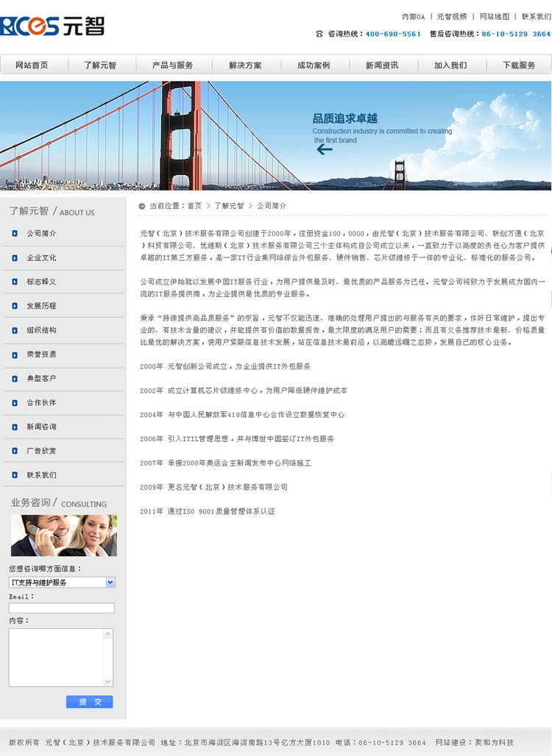This screenshot has height=756, width=552.
Task: Click the bullet icon next to 荣誉资质
Action: 15,354
